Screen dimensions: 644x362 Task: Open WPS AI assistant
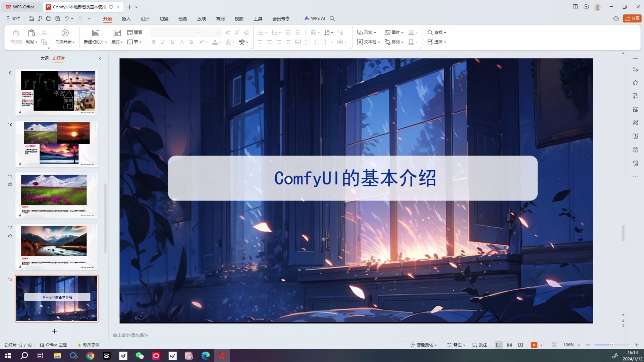click(315, 18)
